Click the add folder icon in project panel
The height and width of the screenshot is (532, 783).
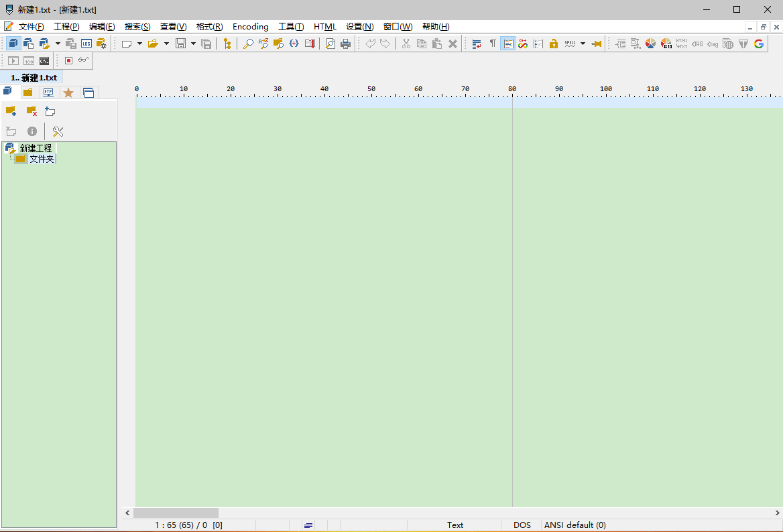11,111
